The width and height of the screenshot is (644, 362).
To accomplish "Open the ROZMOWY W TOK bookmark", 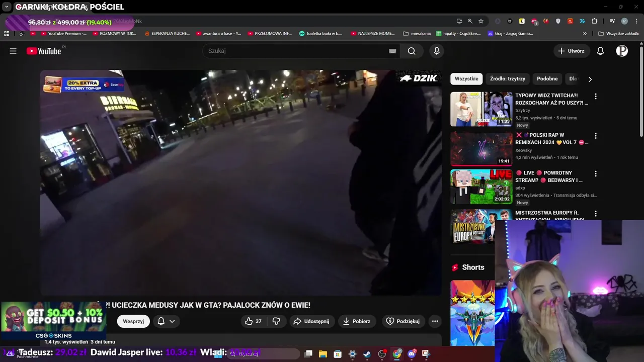I will pyautogui.click(x=115, y=34).
